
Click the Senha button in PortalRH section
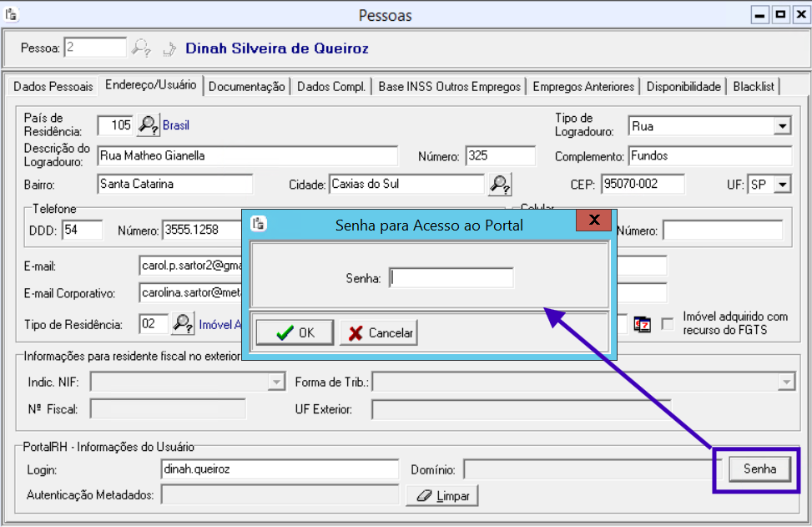759,469
